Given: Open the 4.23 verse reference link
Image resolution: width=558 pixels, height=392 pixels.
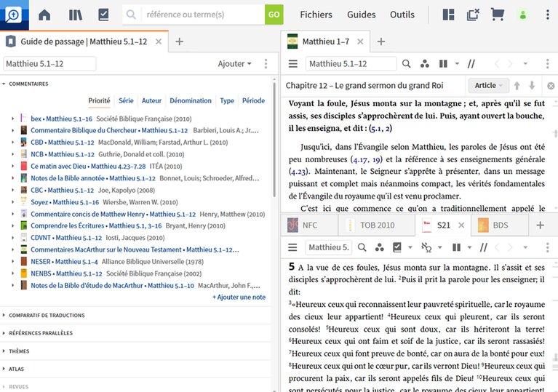Looking at the screenshot, I should pyautogui.click(x=298, y=172).
